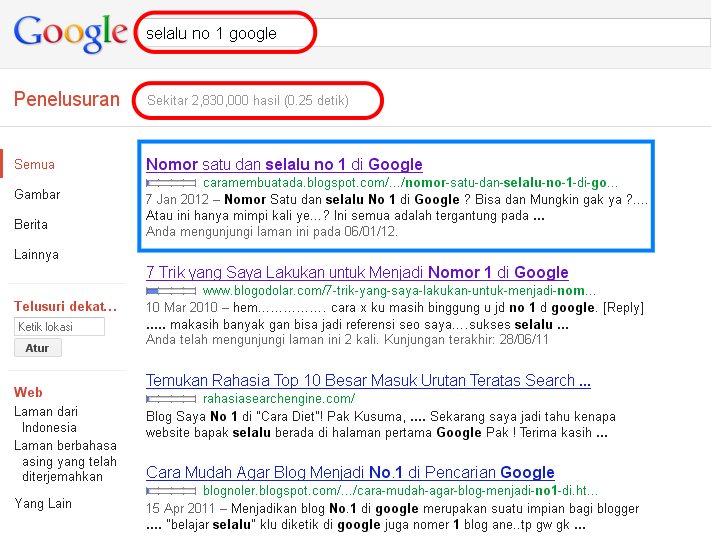The width and height of the screenshot is (711, 537).
Task: Open result 'Temukan Rahasia Top 10 Besar Masuk Urutan Teratas'
Action: pyautogui.click(x=368, y=380)
